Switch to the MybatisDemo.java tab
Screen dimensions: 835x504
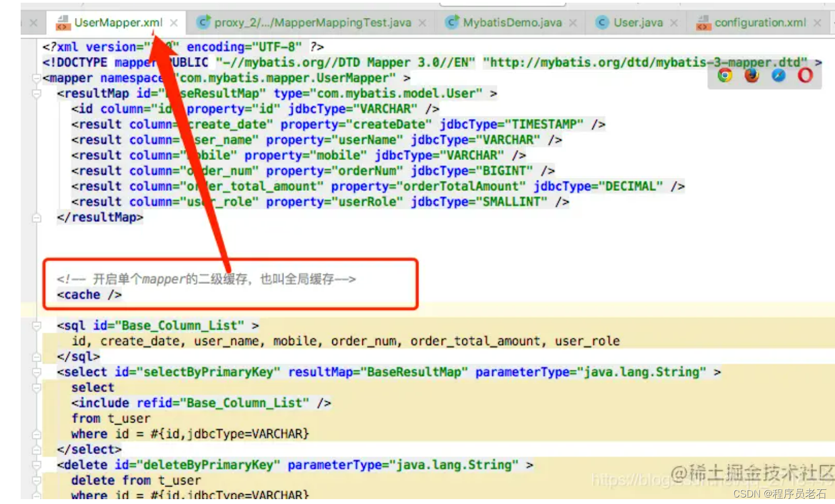pos(511,23)
